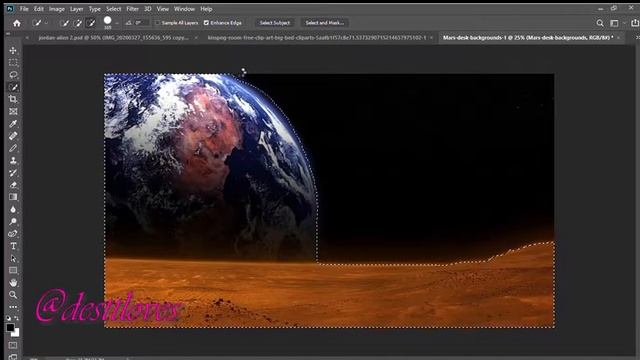Open the workspace switcher icon

[614, 23]
